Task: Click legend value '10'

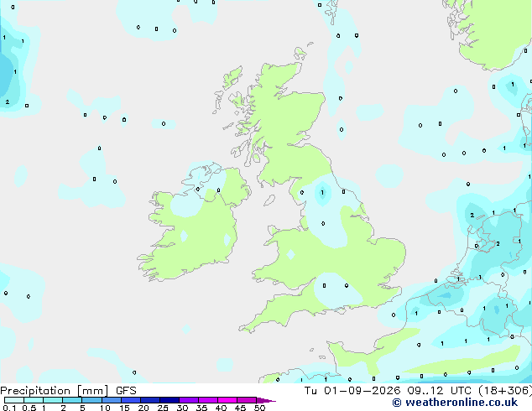Action: [x=105, y=408]
